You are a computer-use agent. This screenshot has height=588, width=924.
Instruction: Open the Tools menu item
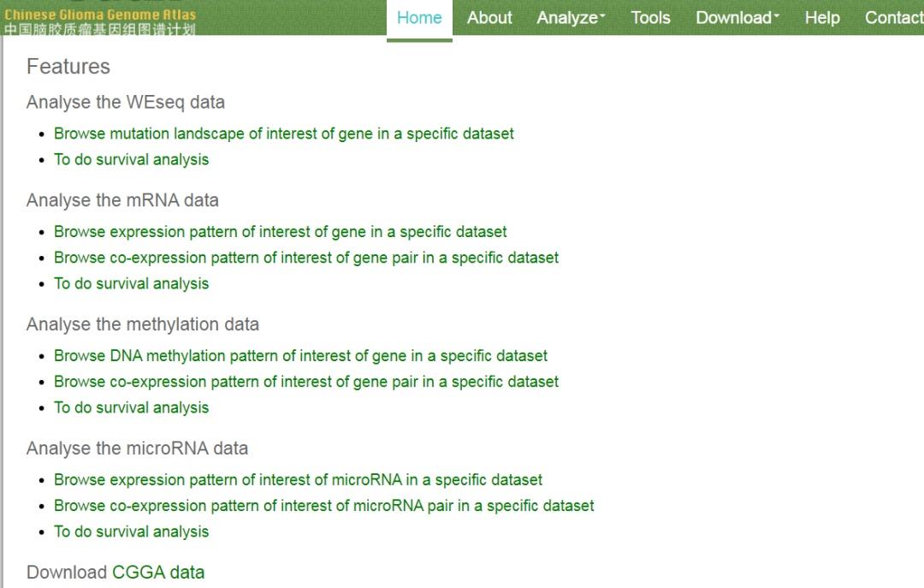click(650, 18)
